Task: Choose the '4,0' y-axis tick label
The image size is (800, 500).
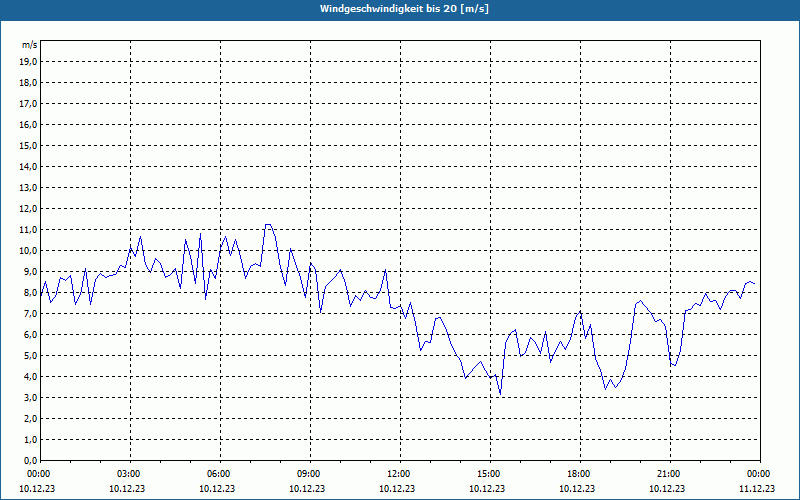Action: (30, 377)
